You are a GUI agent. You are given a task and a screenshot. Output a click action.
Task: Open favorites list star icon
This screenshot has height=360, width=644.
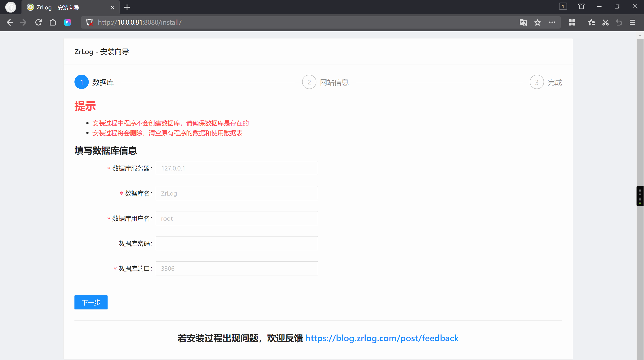coord(591,23)
